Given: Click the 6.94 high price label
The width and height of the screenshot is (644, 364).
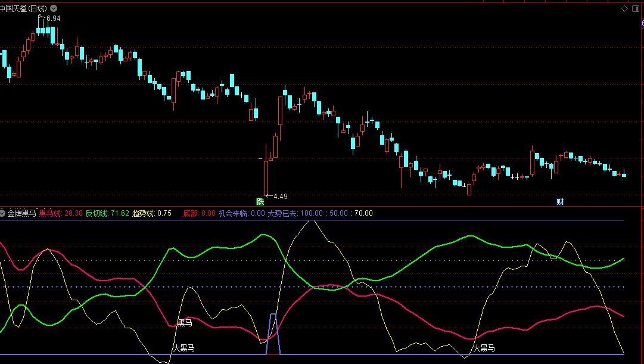Looking at the screenshot, I should point(54,18).
